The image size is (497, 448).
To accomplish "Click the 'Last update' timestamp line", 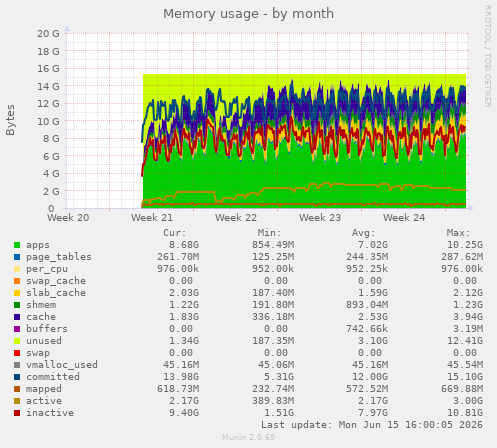I will [372, 425].
